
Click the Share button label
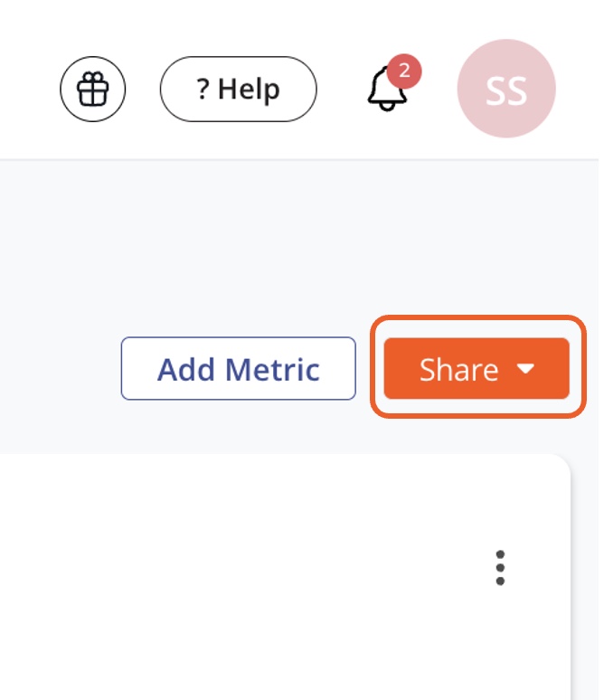point(458,369)
